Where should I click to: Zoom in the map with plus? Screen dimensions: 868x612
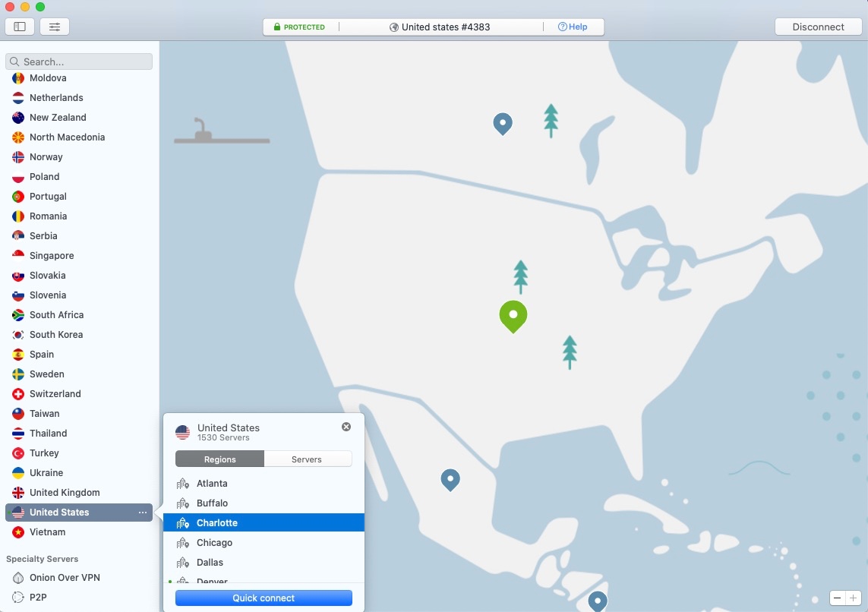854,598
